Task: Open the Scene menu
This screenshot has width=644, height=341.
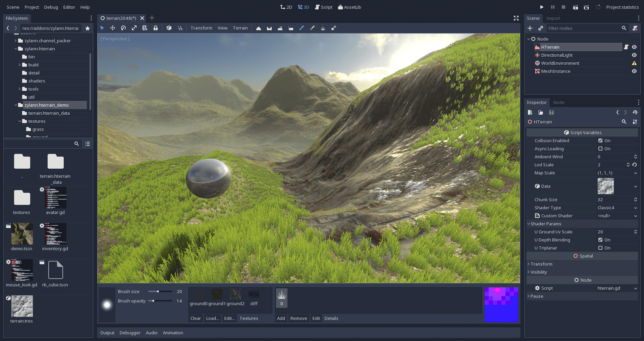Action: pyautogui.click(x=13, y=7)
